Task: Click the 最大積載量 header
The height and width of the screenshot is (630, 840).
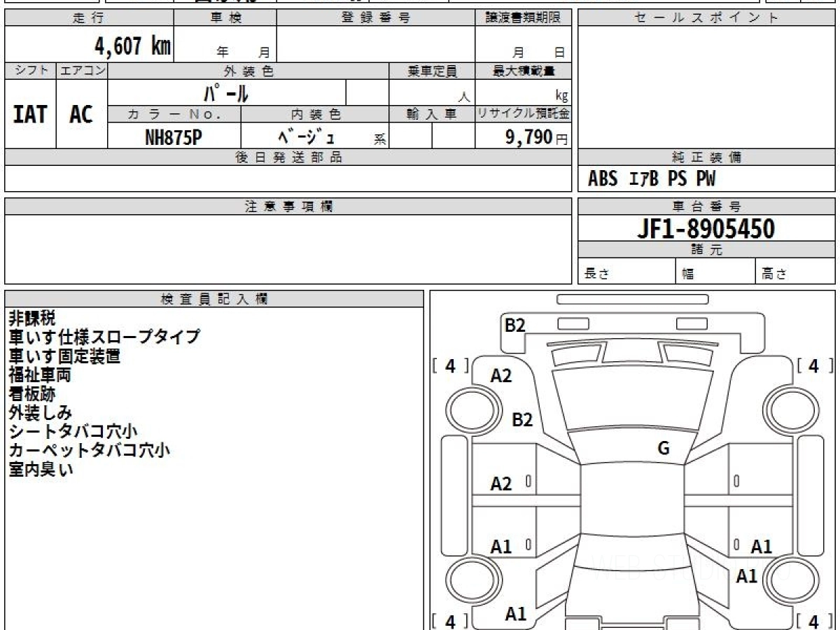Action: tap(524, 71)
